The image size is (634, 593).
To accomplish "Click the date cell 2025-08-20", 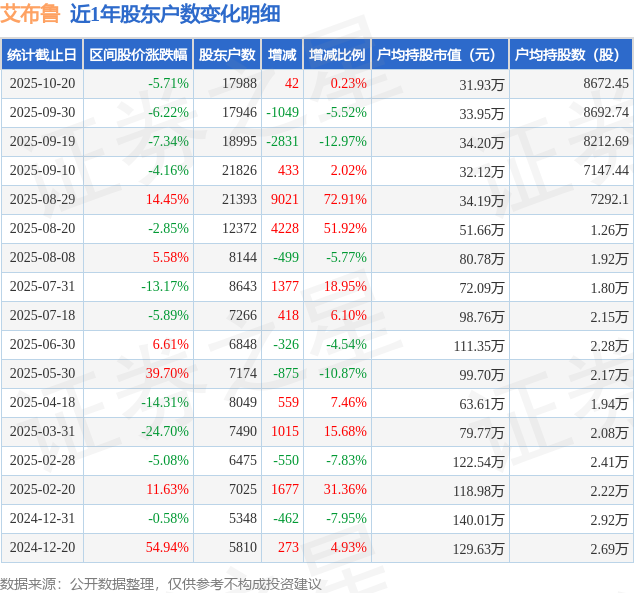I will (42, 228).
